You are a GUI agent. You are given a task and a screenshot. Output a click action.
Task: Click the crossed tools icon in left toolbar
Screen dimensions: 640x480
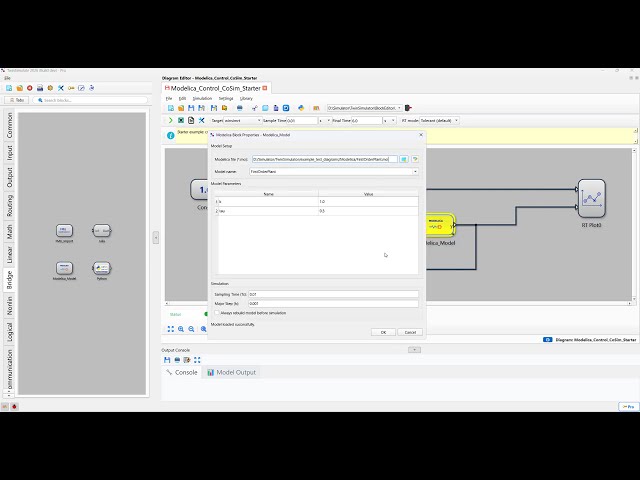point(61,88)
